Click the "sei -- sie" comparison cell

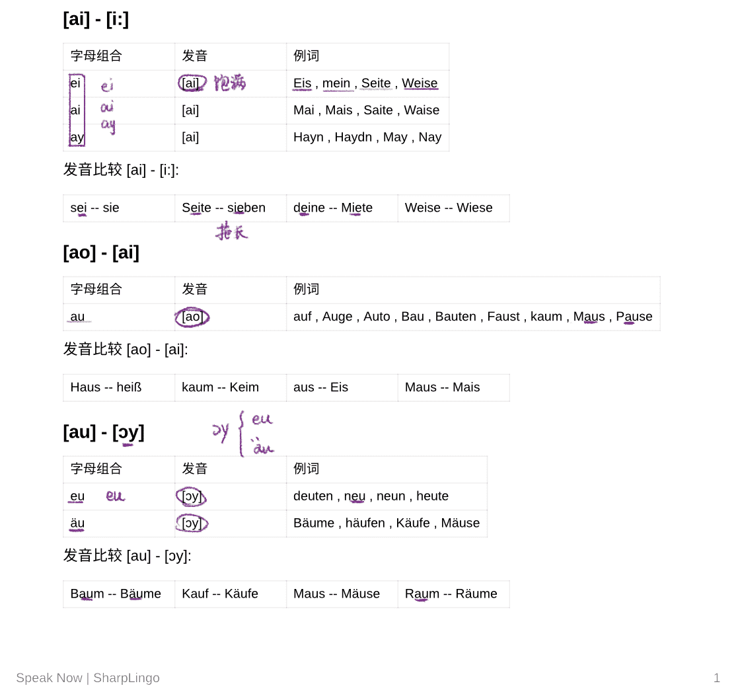(x=95, y=208)
